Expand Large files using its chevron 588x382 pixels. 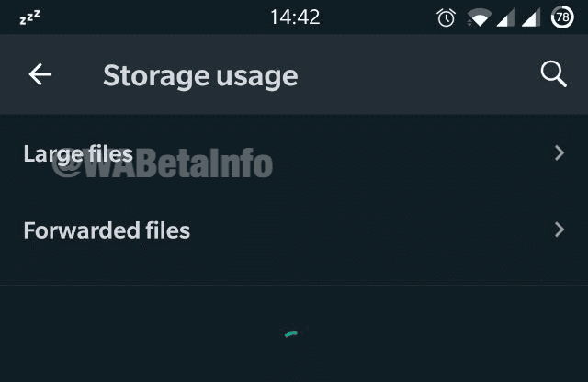tap(560, 153)
